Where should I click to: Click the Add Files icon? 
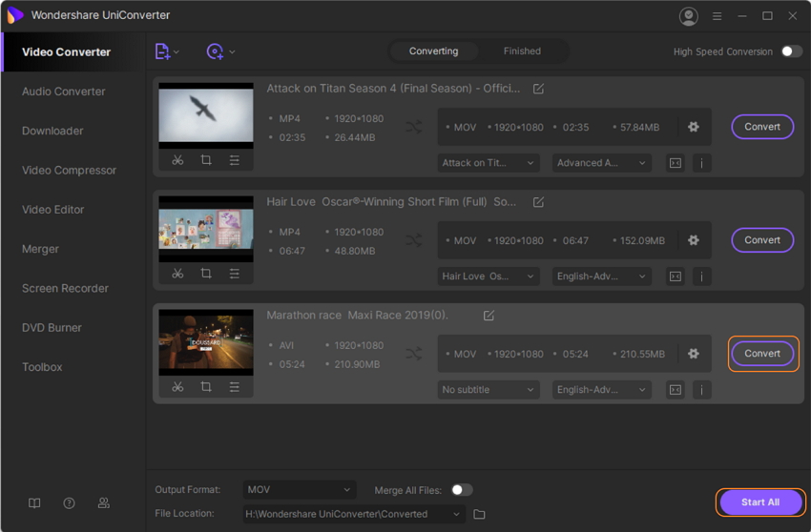(162, 51)
